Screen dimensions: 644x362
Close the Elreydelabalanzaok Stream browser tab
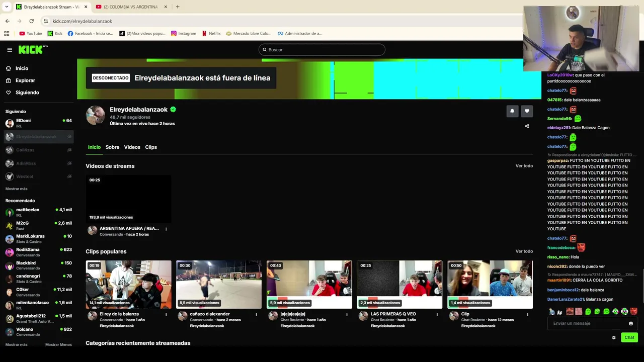click(86, 7)
